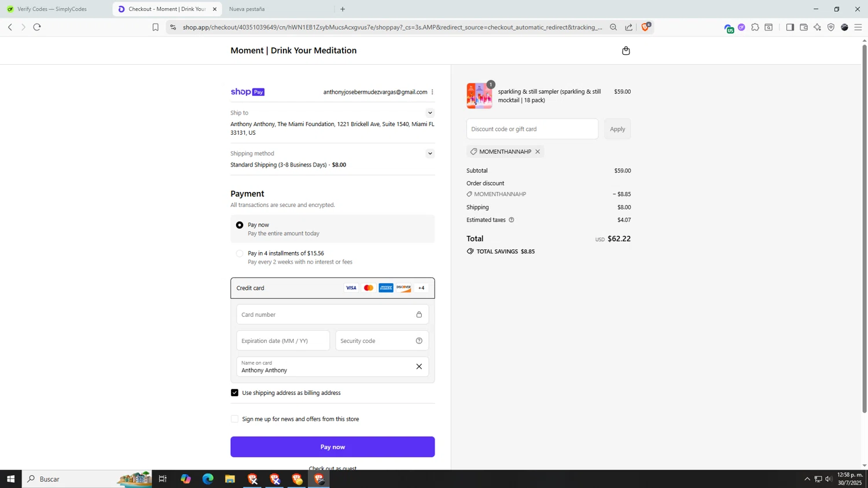Viewport: 868px width, 488px height.
Task: Open the extensions puzzle icon
Action: pos(755,27)
